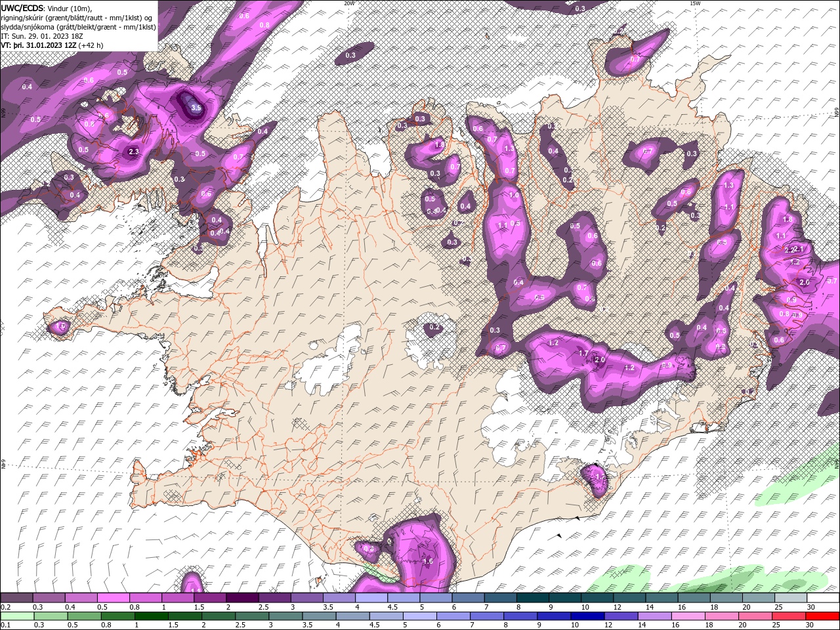
Task: Click the 20W longitude label
Action: pos(349,3)
